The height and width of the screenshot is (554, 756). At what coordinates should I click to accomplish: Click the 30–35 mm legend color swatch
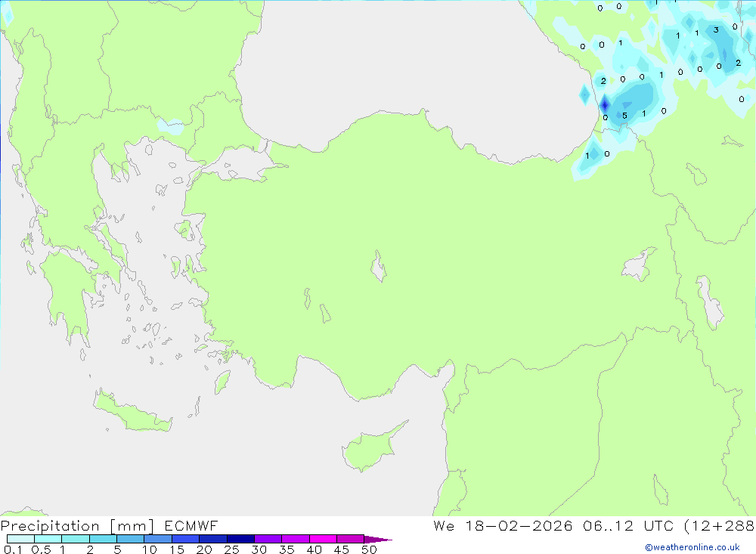[x=268, y=539]
